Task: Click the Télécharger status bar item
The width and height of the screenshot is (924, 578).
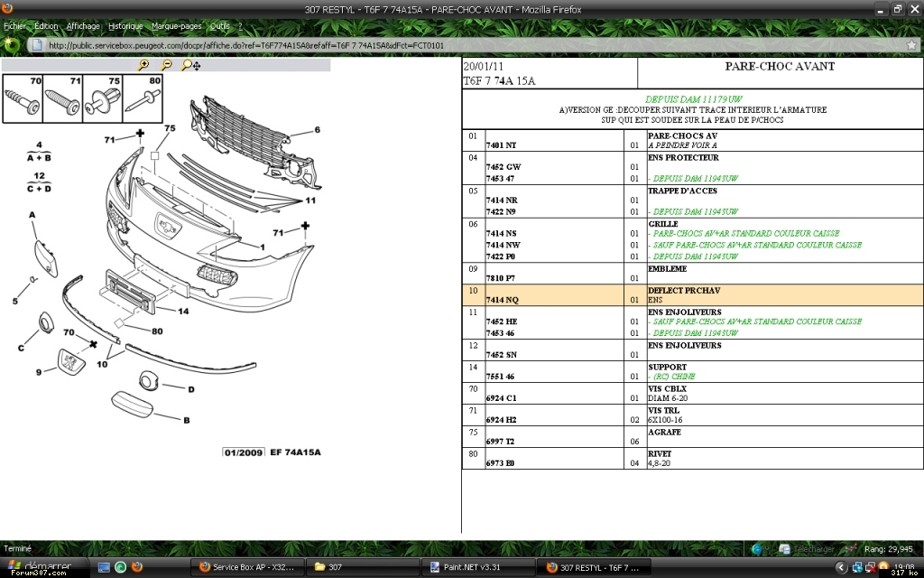Action: 808,549
